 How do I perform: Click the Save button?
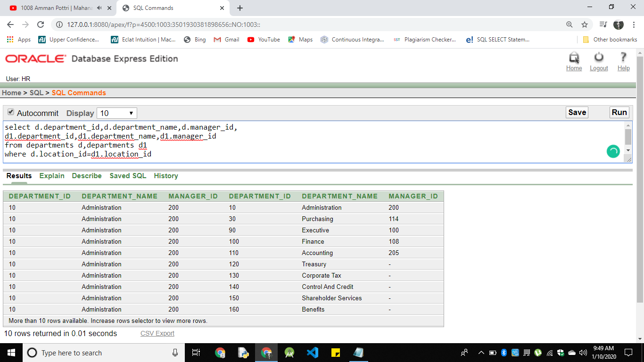[577, 112]
